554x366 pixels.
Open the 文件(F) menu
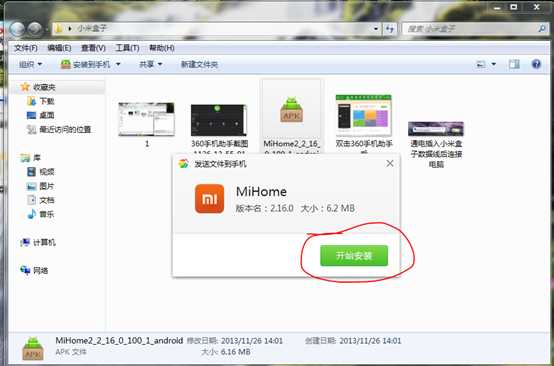[25, 48]
